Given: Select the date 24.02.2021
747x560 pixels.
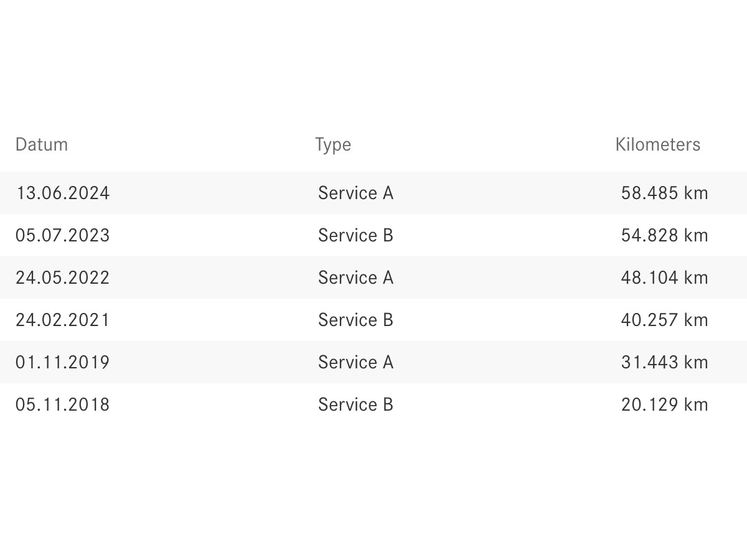Looking at the screenshot, I should pyautogui.click(x=62, y=320).
